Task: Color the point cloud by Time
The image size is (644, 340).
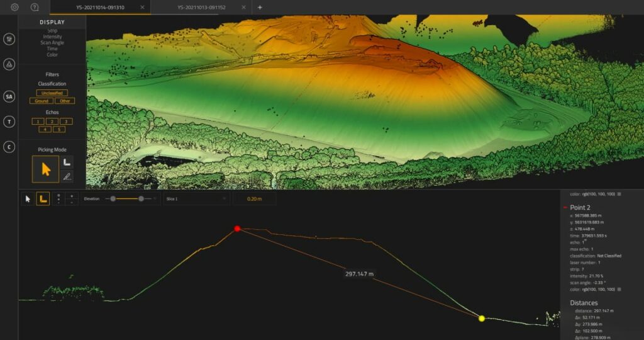Action: [x=52, y=48]
